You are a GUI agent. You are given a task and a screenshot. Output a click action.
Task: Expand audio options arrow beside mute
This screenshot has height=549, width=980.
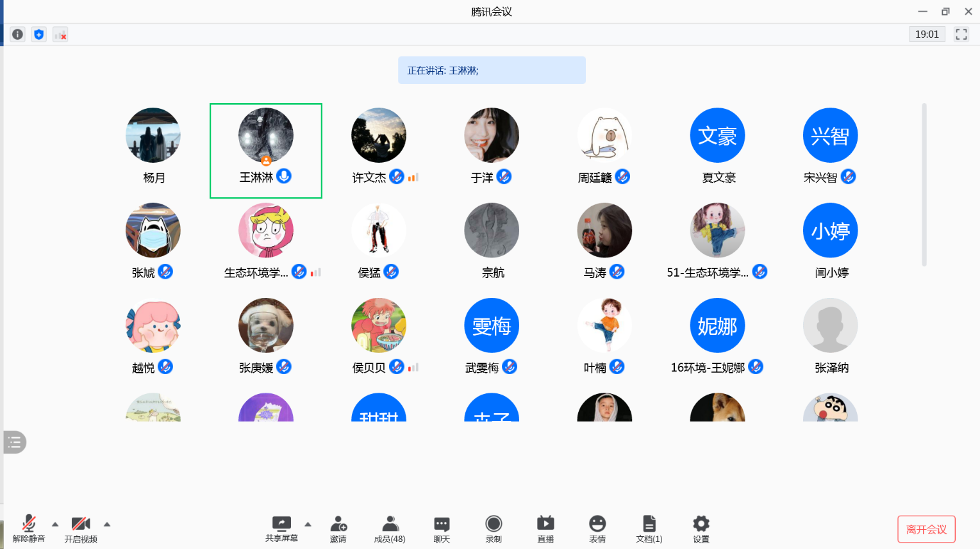55,524
